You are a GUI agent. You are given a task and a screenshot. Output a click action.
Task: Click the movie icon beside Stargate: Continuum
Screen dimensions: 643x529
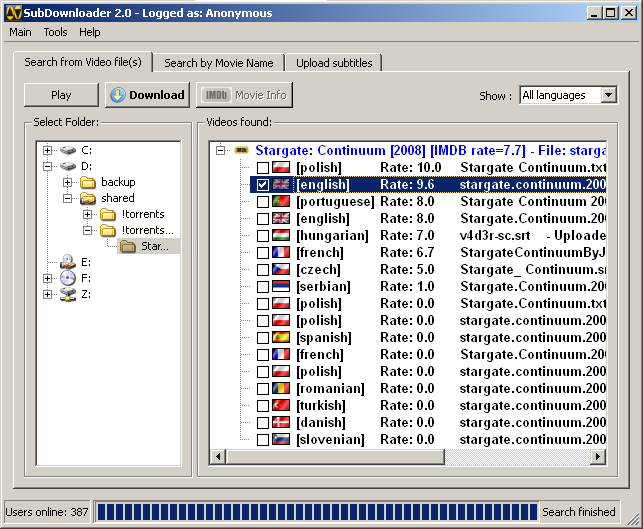(242, 150)
